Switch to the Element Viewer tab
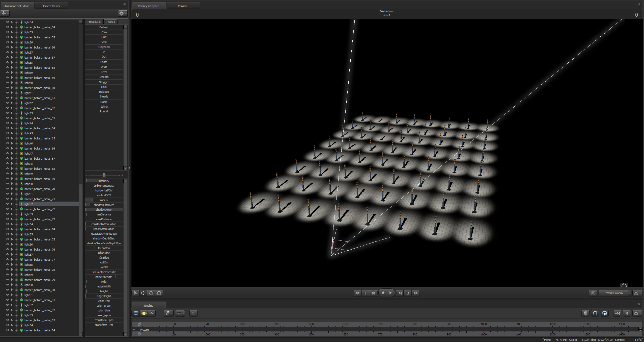The height and width of the screenshot is (342, 644). [x=51, y=6]
